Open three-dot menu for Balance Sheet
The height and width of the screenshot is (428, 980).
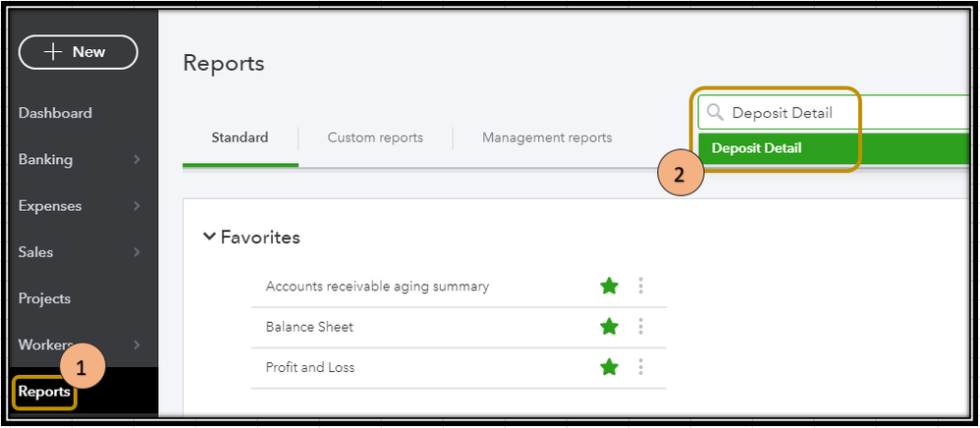coord(640,326)
